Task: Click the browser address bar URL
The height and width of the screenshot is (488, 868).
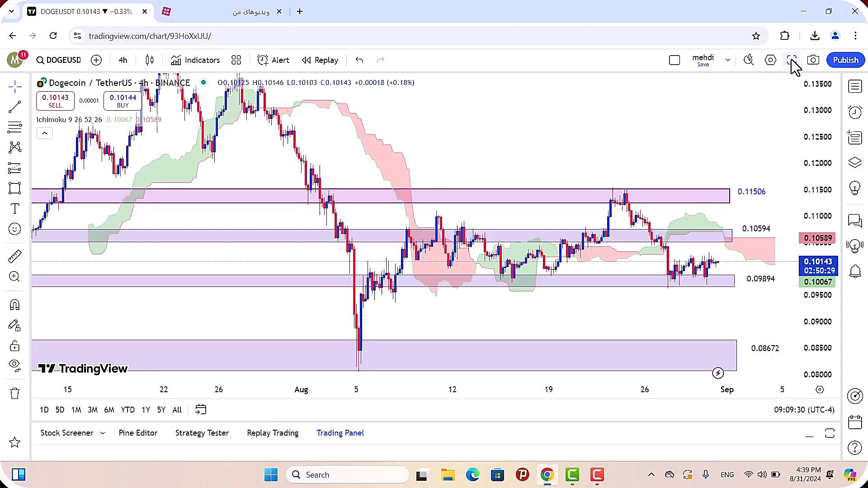Action: tap(150, 36)
